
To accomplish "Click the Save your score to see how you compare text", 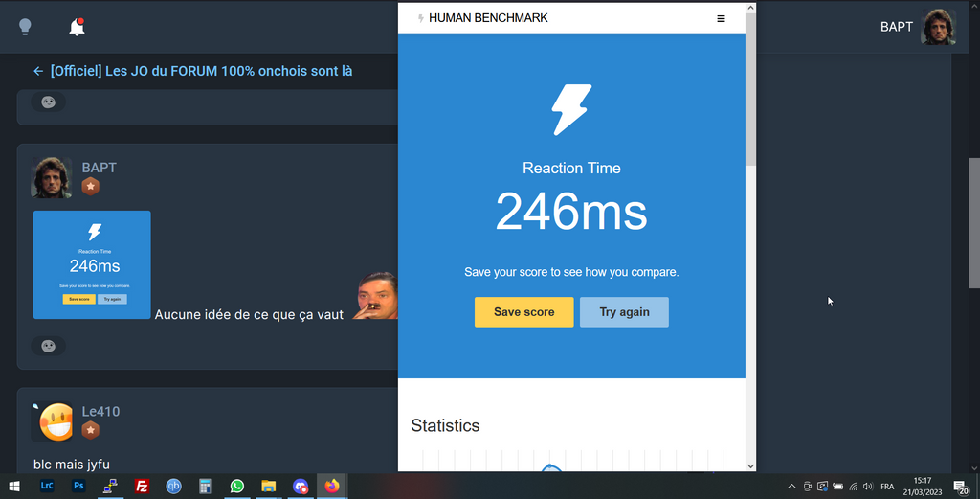I will [x=571, y=272].
